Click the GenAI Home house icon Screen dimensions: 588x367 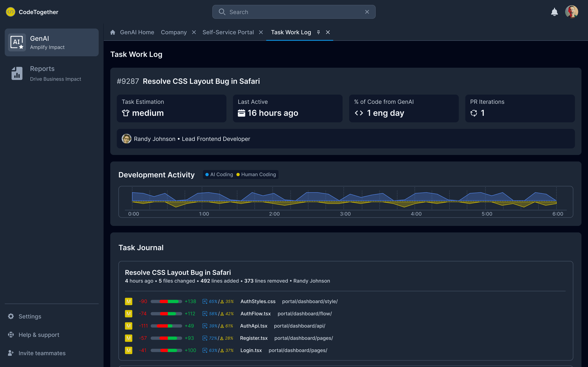(112, 32)
